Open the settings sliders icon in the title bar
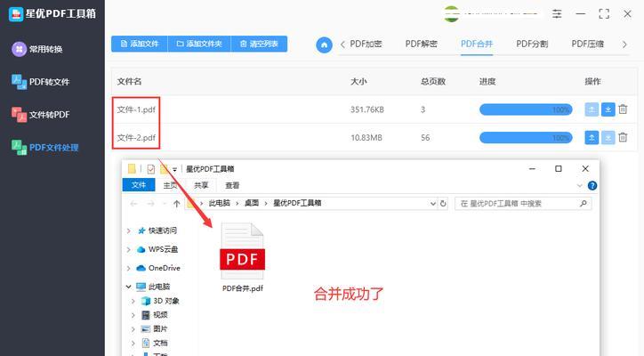The width and height of the screenshot is (644, 356). (x=557, y=14)
